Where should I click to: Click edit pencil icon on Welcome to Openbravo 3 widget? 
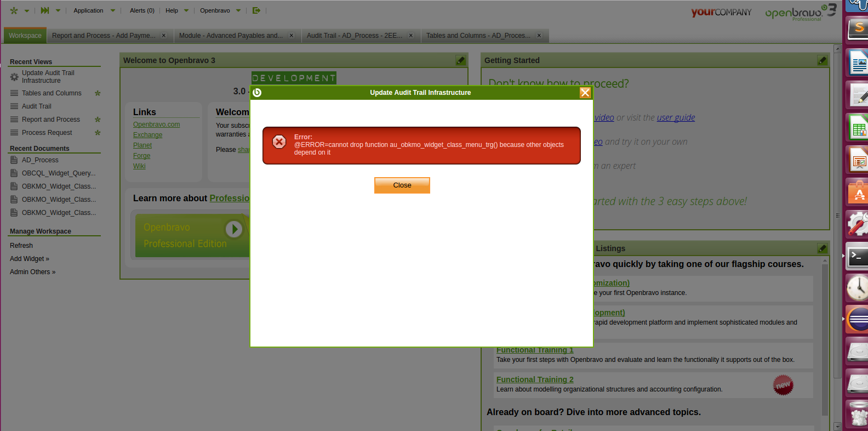[x=461, y=60]
